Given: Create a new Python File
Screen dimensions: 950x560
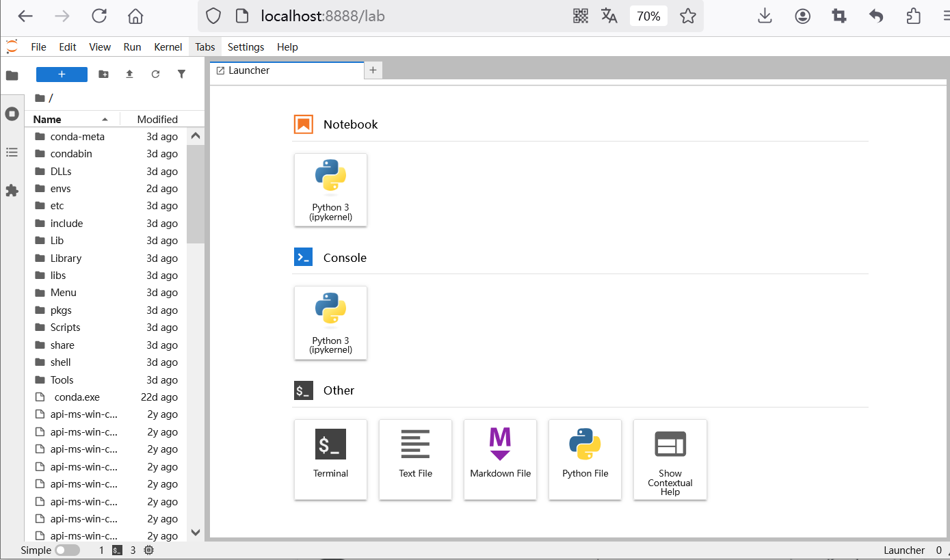Looking at the screenshot, I should coord(585,459).
